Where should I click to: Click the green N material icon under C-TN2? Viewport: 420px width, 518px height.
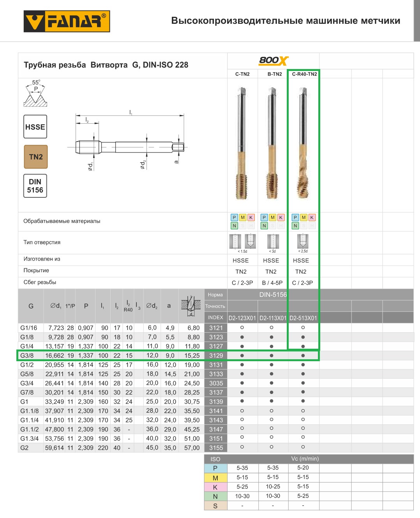(234, 226)
